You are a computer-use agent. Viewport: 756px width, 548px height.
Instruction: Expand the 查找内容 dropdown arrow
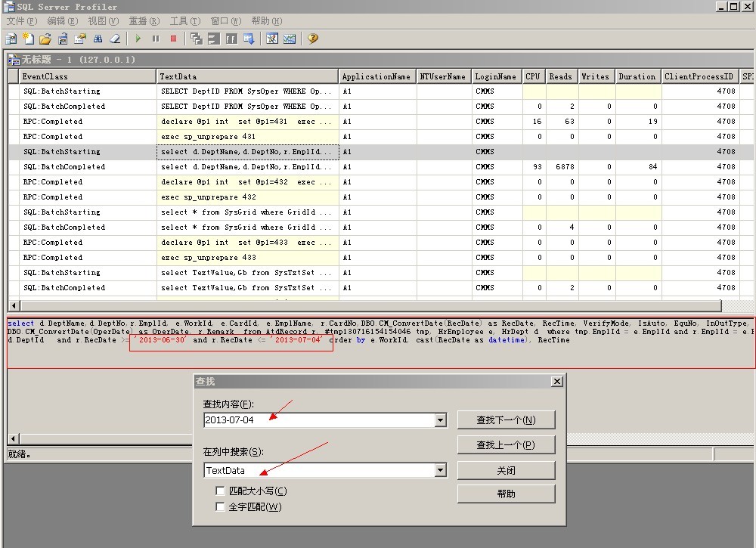(441, 420)
